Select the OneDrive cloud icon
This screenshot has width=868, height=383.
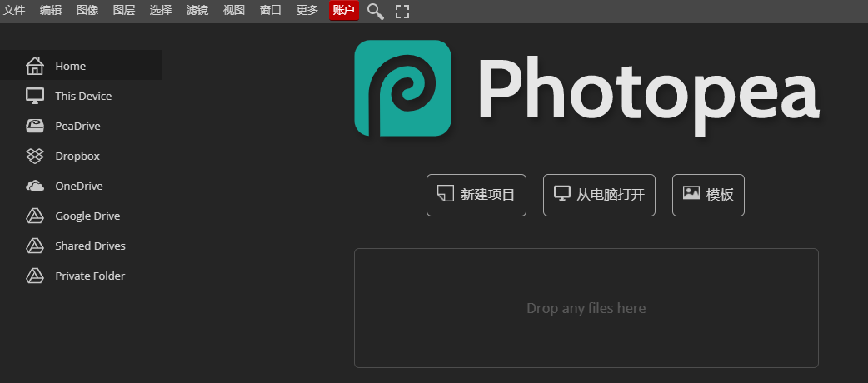35,186
